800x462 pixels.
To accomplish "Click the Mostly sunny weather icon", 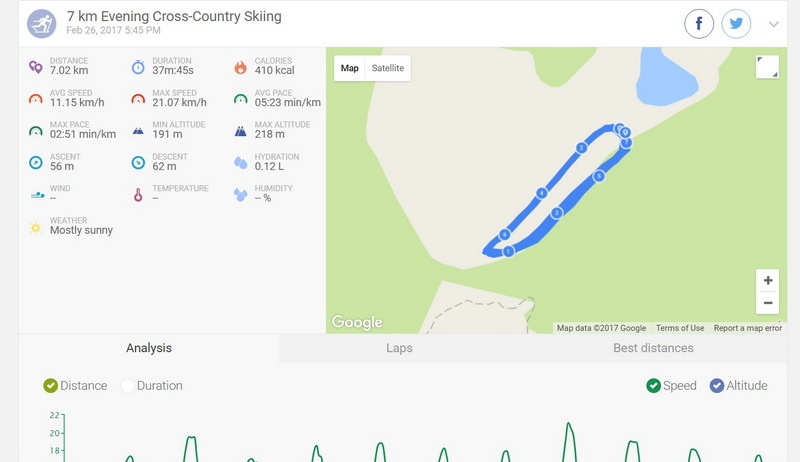I will click(36, 227).
